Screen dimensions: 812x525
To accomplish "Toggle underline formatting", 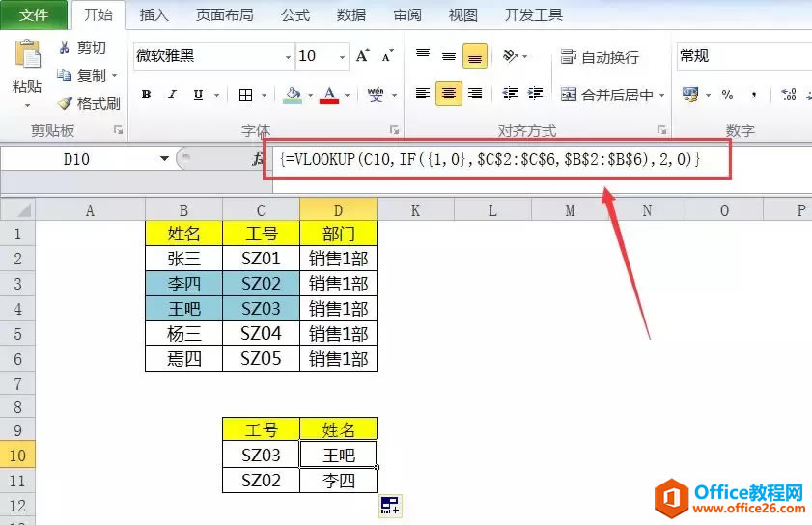I will tap(198, 95).
